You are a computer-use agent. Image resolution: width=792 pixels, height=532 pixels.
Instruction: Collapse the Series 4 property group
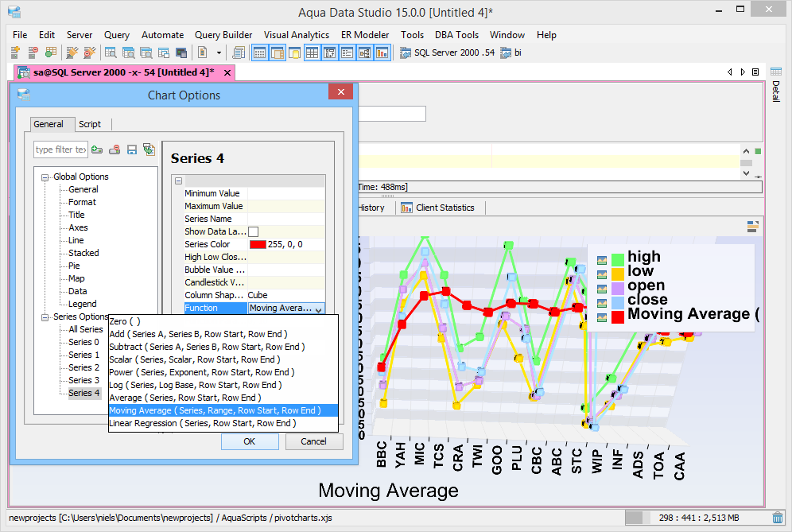coord(178,181)
